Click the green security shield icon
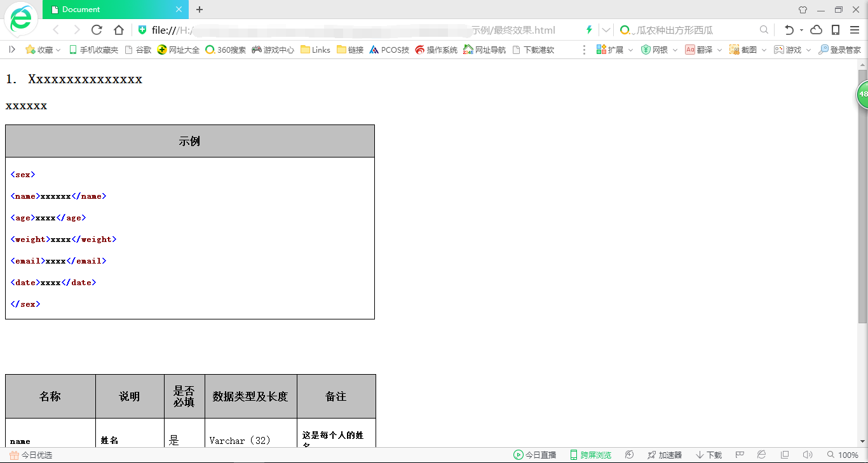Viewport: 868px width, 463px height. (142, 30)
